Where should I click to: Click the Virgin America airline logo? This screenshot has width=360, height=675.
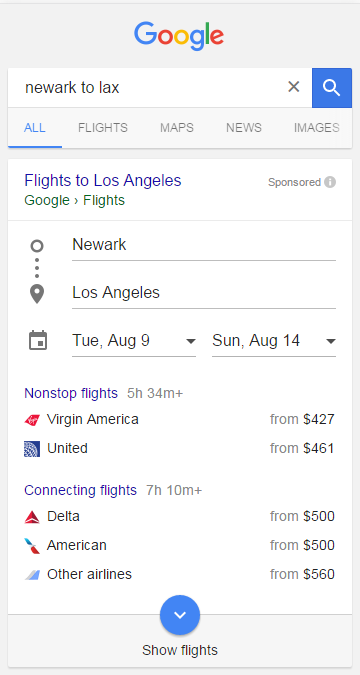32,420
